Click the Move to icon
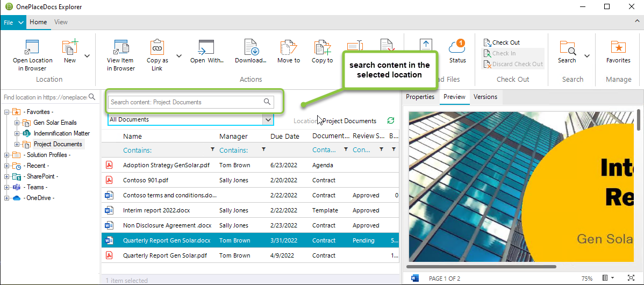This screenshot has width=644, height=285. [x=288, y=47]
